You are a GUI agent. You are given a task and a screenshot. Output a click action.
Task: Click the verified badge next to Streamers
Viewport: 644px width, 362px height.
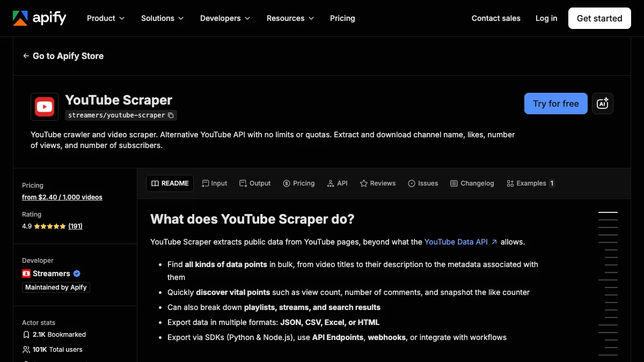click(77, 274)
